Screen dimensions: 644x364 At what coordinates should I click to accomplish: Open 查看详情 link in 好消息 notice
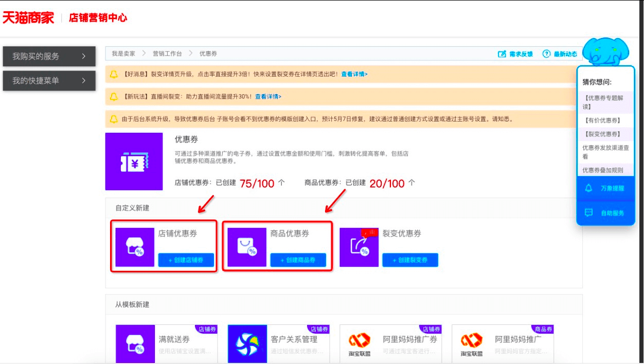[354, 74]
